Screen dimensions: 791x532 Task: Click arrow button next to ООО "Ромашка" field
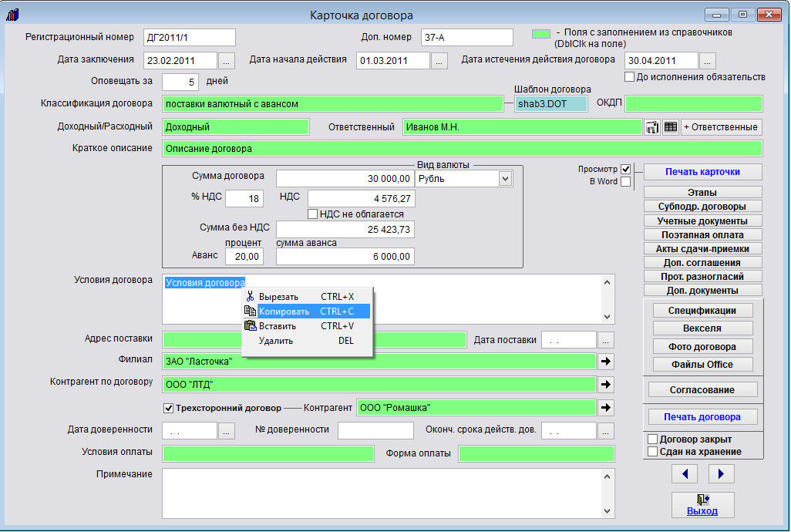(x=606, y=408)
